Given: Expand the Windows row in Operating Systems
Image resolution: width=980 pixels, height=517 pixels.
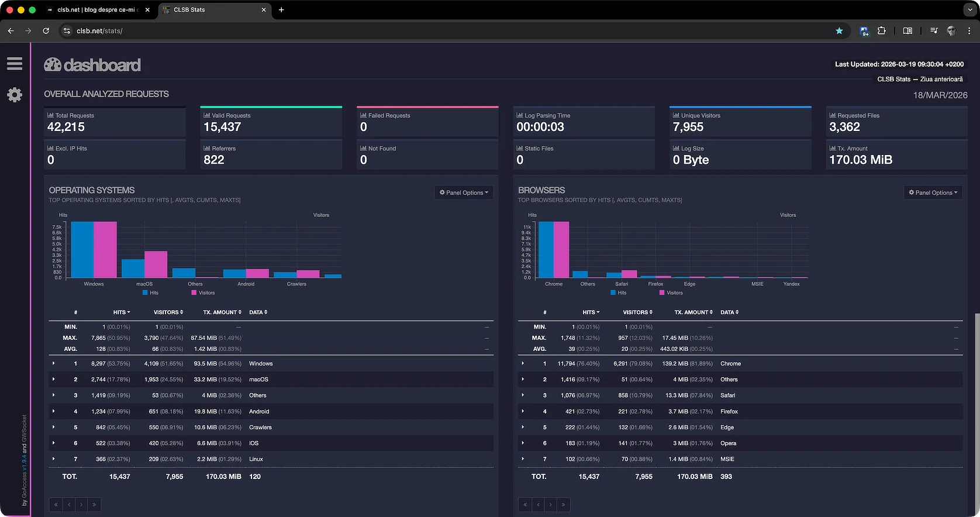Looking at the screenshot, I should tap(54, 364).
